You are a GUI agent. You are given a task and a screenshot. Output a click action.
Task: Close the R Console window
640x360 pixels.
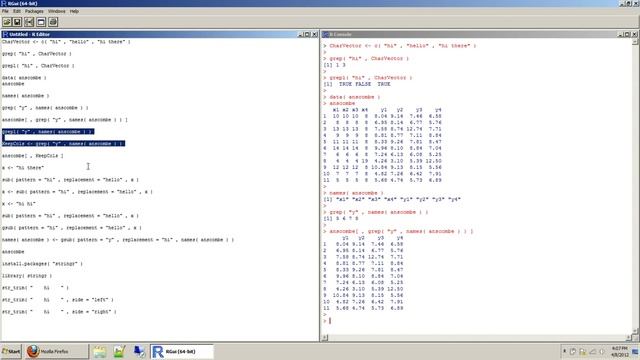tap(635, 34)
